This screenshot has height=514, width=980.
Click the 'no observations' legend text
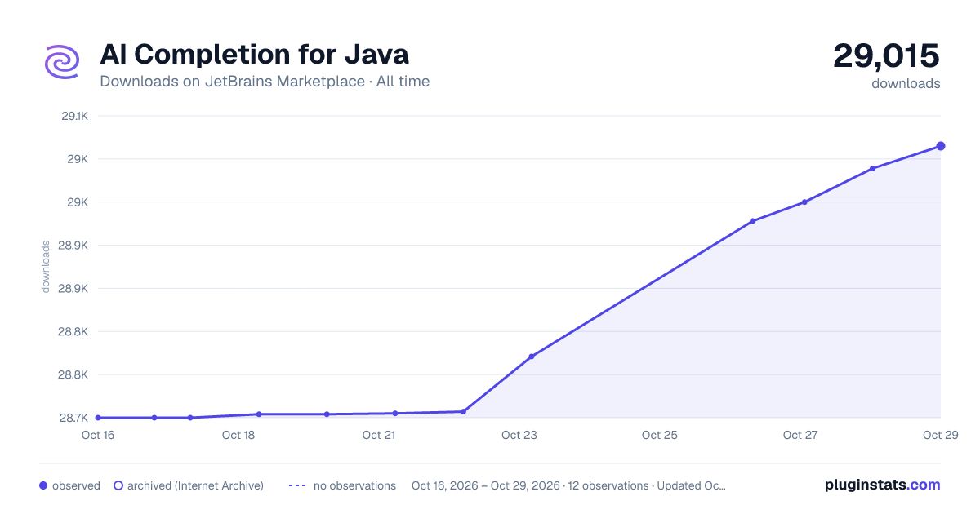(354, 485)
